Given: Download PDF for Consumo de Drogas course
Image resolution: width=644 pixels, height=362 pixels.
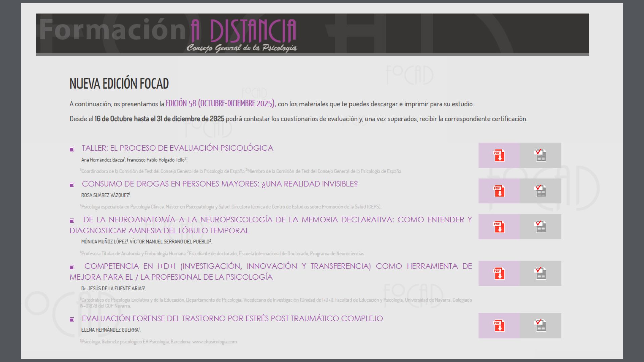Looking at the screenshot, I should 499,191.
